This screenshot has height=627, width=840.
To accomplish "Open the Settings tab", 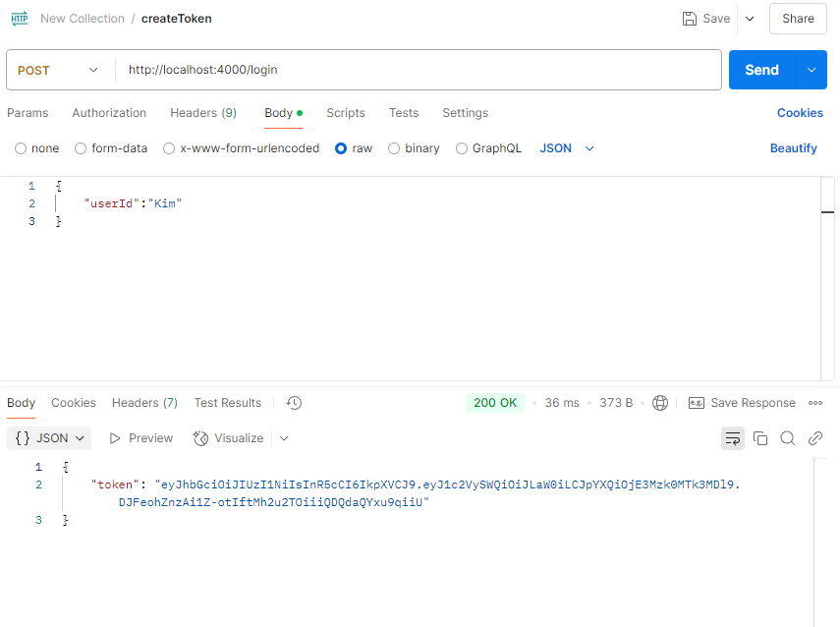I will pos(465,113).
